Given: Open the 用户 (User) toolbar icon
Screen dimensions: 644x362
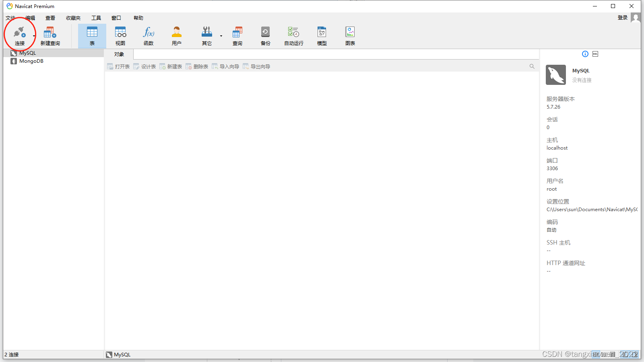Looking at the screenshot, I should click(x=177, y=36).
